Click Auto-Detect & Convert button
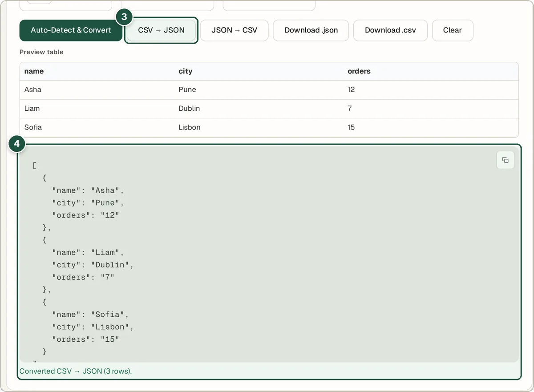Viewport: 534px width, 392px height. coord(71,30)
